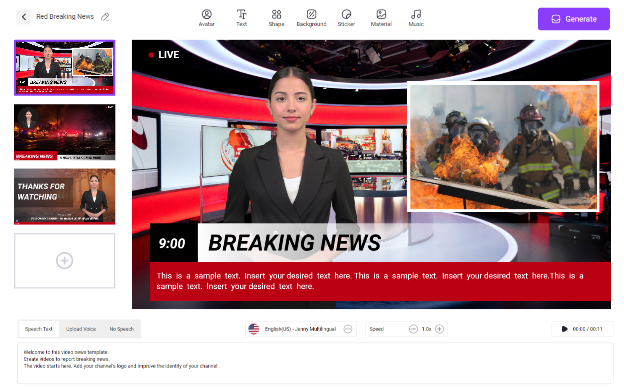Select the Text tool icon

click(x=242, y=18)
